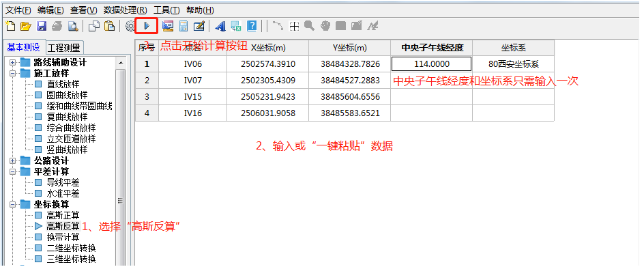Open Print Preview magnifier icon
Image resolution: width=644 pixels, height=267 pixels.
pos(73,27)
